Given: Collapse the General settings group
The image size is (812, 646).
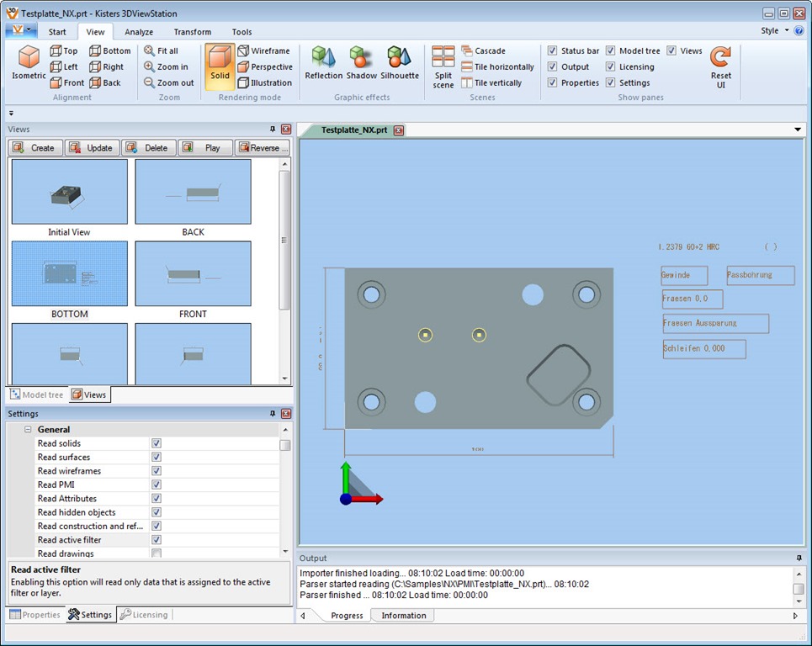Looking at the screenshot, I should [x=28, y=429].
